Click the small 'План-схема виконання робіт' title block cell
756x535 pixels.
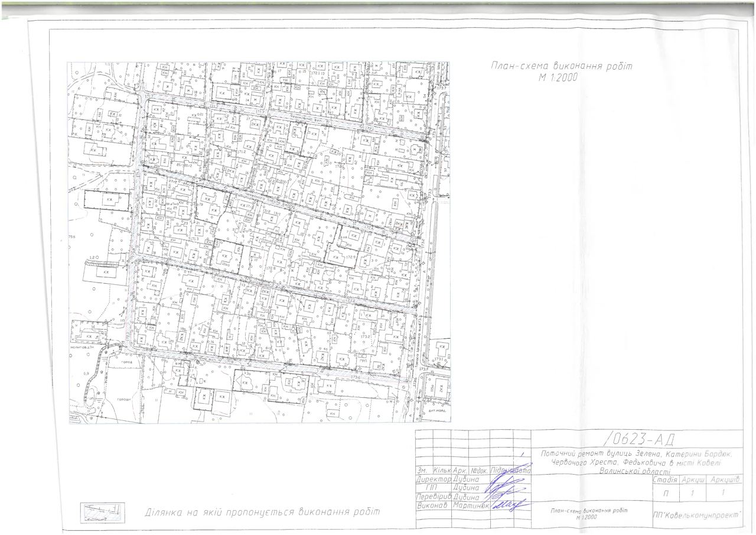point(588,513)
